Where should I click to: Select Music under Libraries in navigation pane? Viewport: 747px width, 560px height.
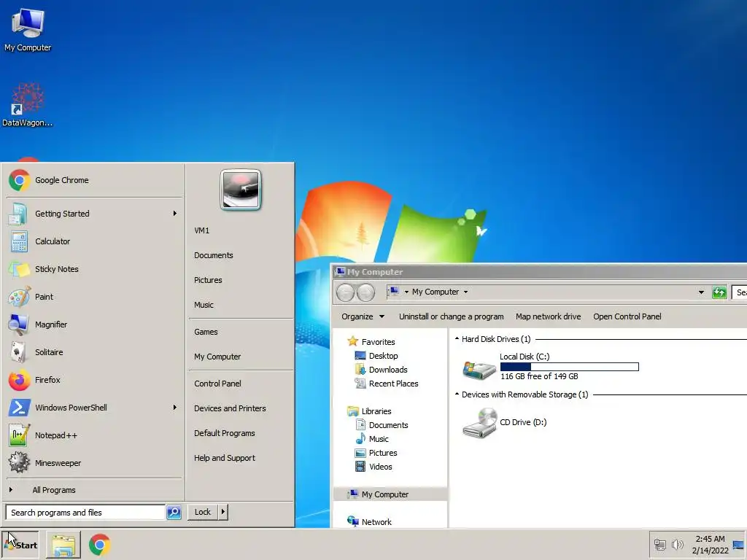click(371, 439)
